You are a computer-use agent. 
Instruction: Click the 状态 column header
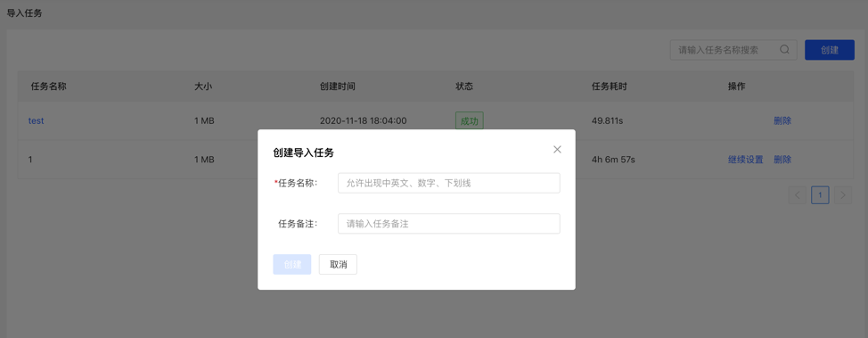(464, 87)
